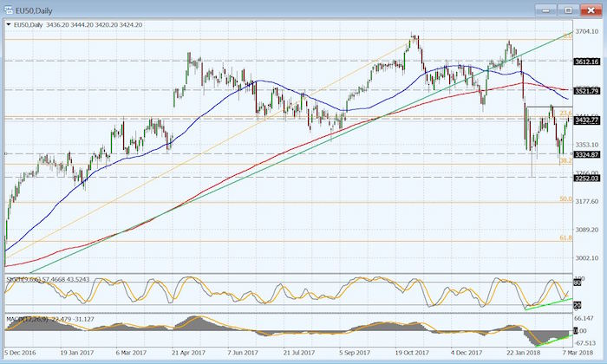607x364 pixels.
Task: Click the 3521.79 price level label
Action: [587, 91]
